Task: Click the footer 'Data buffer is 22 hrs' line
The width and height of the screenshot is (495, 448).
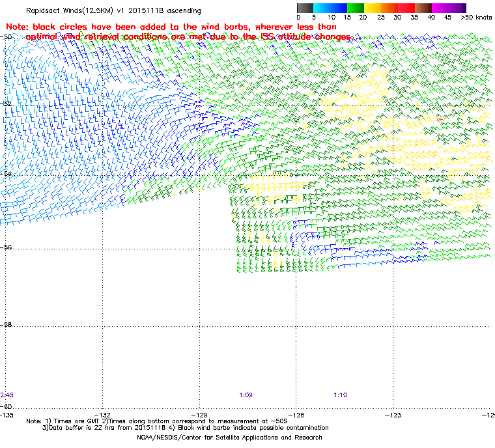Action: (x=186, y=428)
